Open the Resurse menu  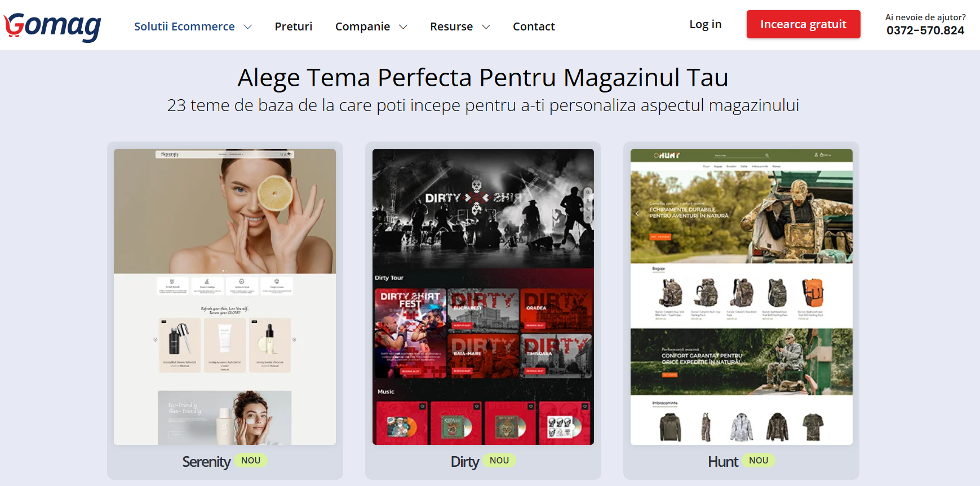(451, 26)
